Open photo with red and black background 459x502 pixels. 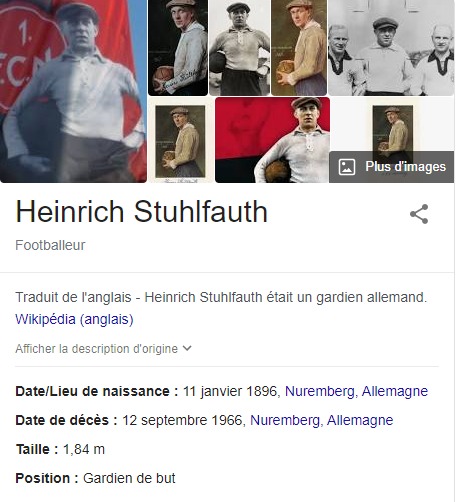(x=272, y=140)
